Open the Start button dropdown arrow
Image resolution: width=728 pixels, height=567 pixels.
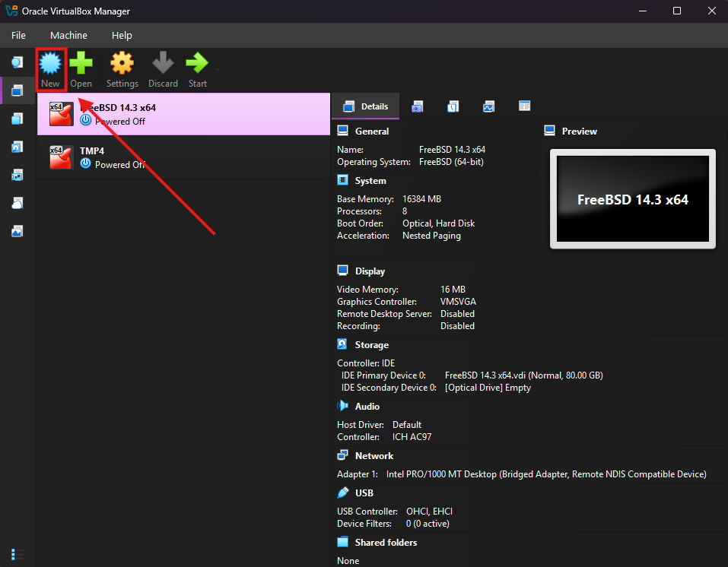[x=216, y=68]
